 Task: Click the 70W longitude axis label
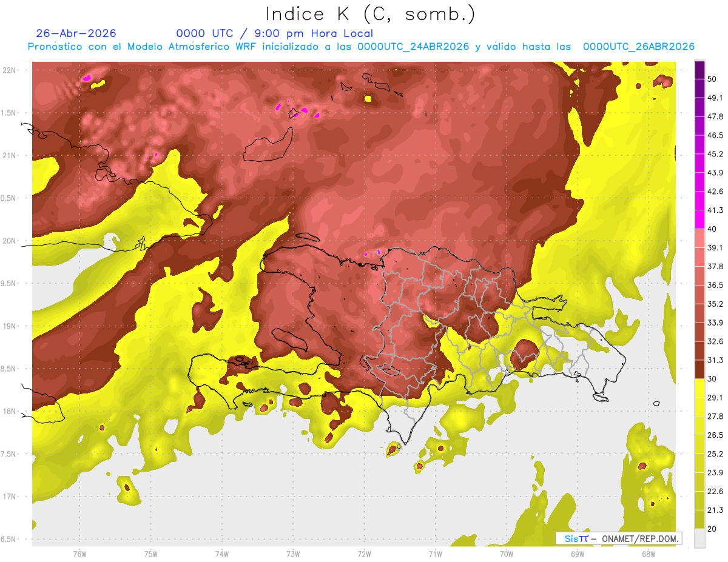pos(507,554)
